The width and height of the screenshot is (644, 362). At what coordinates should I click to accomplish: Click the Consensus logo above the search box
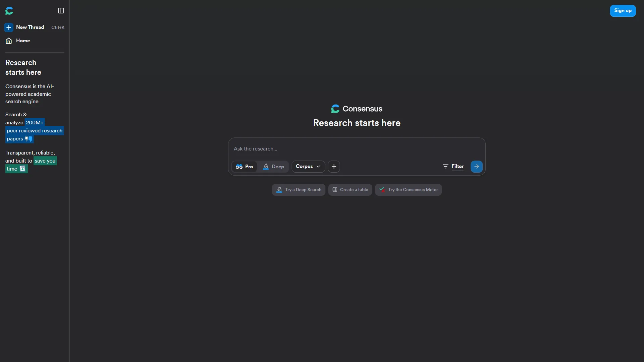click(x=357, y=109)
